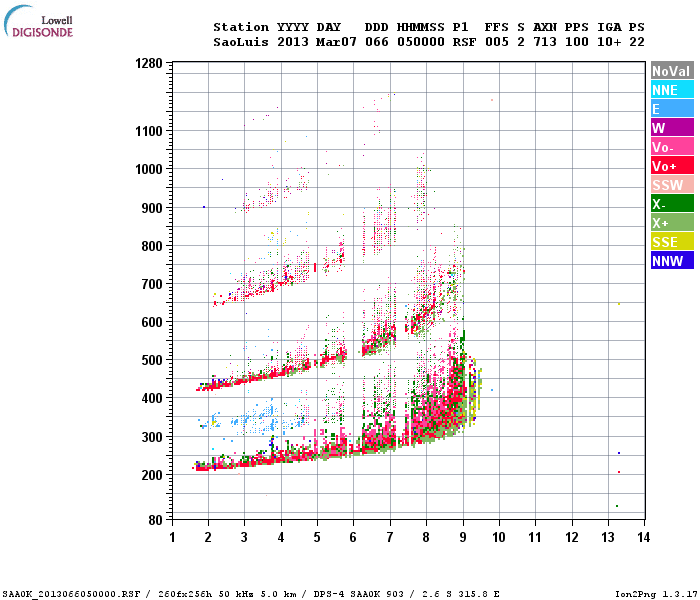Click the 80 height axis label
This screenshot has width=700, height=600.
click(155, 520)
